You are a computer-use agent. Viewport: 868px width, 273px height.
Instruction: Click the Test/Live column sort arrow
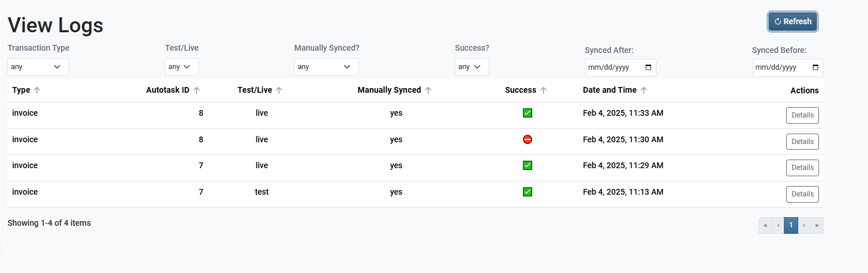(x=279, y=90)
